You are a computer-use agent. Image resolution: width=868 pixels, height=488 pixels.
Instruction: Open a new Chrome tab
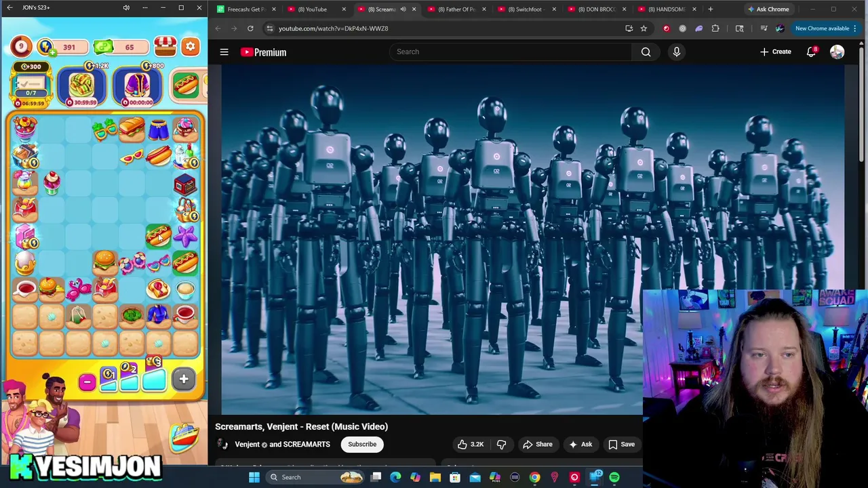(710, 9)
